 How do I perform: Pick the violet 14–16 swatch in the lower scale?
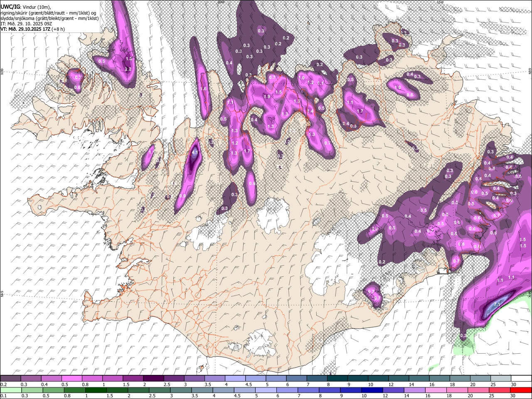click(414, 390)
